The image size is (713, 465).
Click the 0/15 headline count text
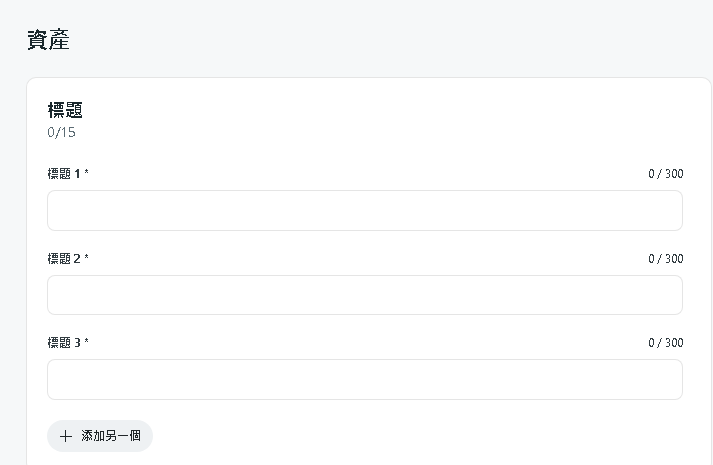pos(61,132)
